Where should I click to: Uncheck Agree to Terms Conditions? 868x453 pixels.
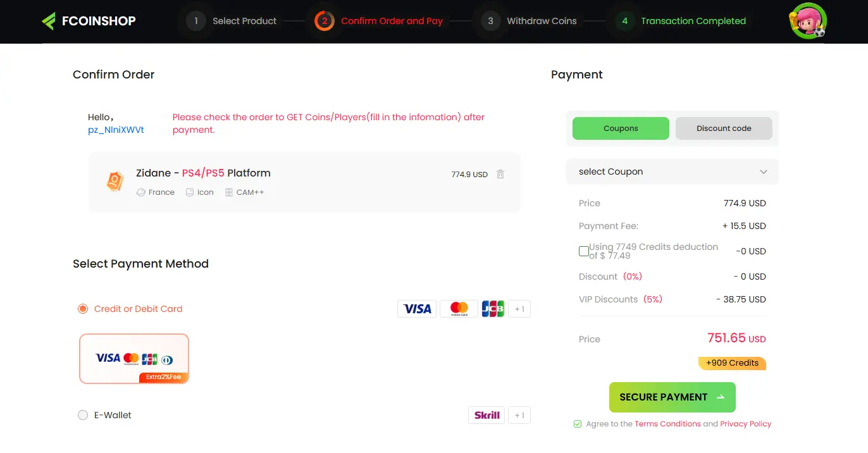point(578,423)
